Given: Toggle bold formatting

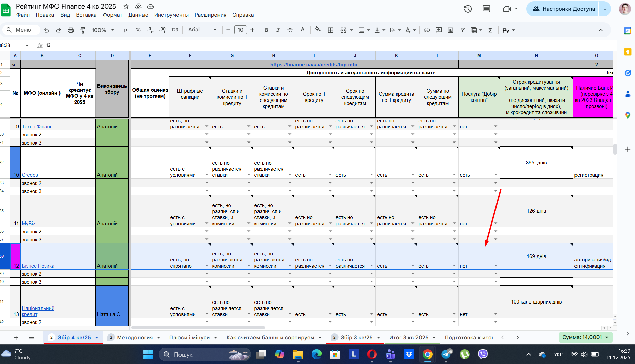Looking at the screenshot, I should coord(266,30).
